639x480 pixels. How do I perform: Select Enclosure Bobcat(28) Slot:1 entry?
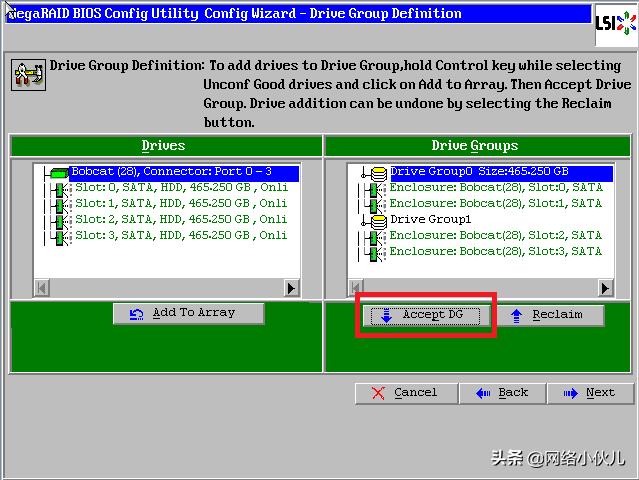pyautogui.click(x=495, y=203)
